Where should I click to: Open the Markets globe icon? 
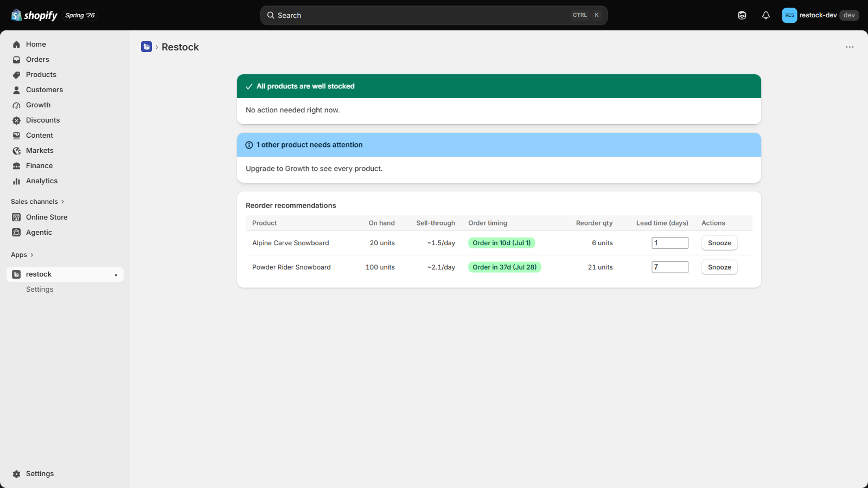click(16, 151)
